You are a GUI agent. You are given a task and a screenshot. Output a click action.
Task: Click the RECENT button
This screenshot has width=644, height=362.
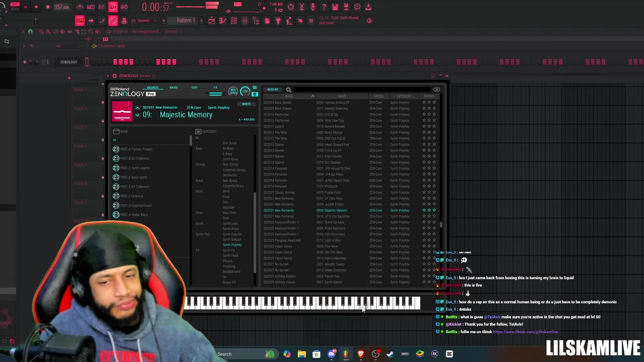pos(273,89)
